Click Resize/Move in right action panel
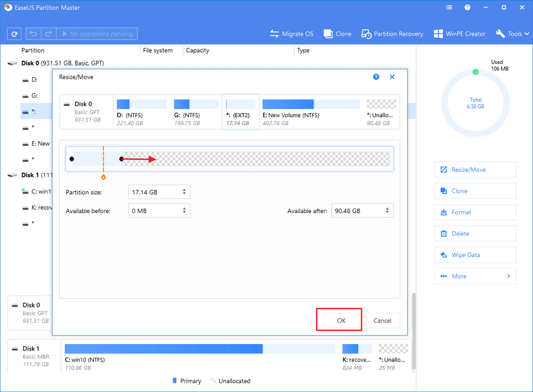Image resolution: width=533 pixels, height=392 pixels. [x=475, y=169]
